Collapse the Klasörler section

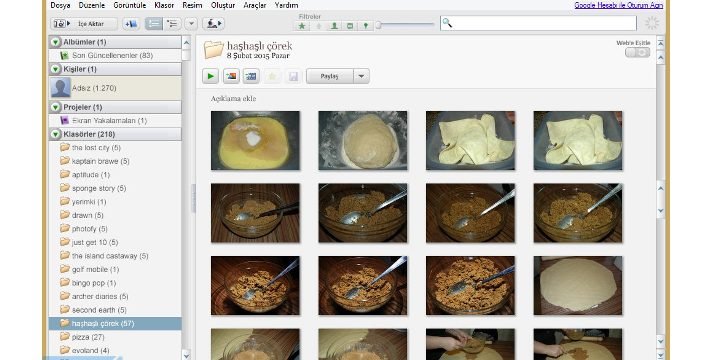(x=55, y=135)
